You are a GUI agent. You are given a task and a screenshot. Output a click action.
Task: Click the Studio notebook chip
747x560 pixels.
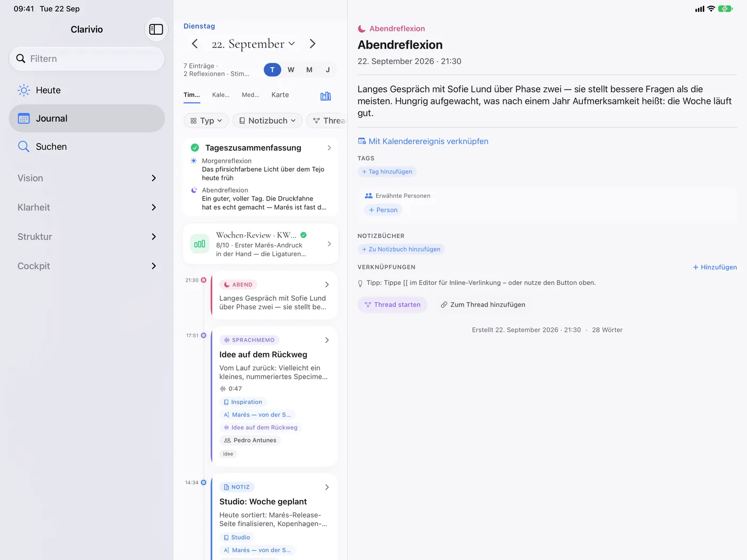tap(237, 538)
